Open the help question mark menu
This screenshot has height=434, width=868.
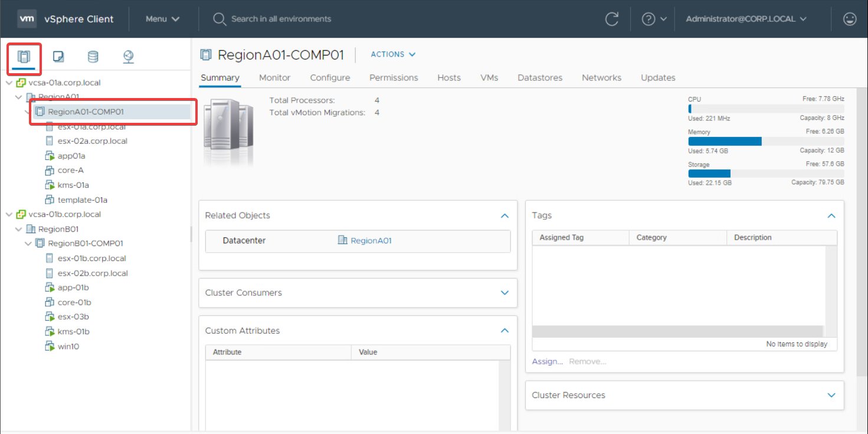[x=654, y=19]
